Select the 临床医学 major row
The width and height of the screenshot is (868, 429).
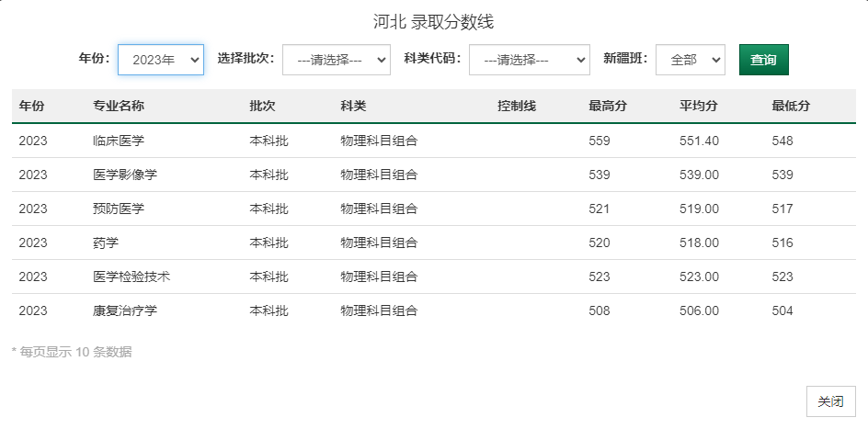119,141
